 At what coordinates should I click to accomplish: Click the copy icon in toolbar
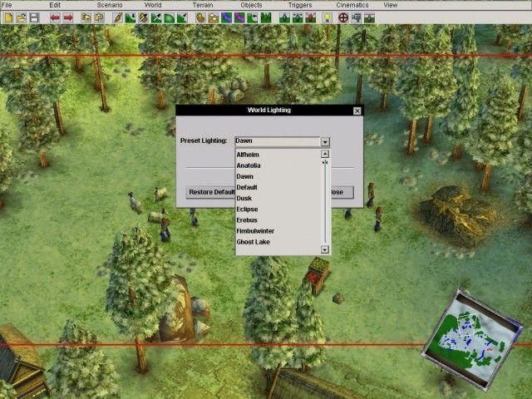point(86,17)
